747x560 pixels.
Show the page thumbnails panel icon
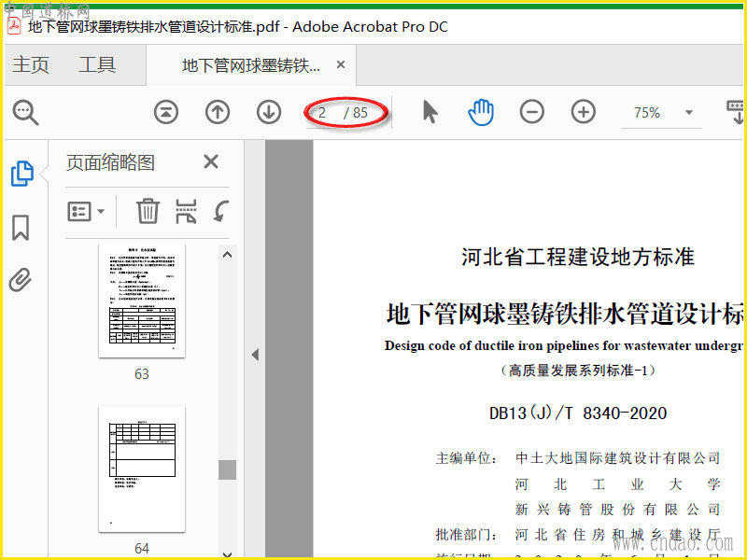point(21,174)
